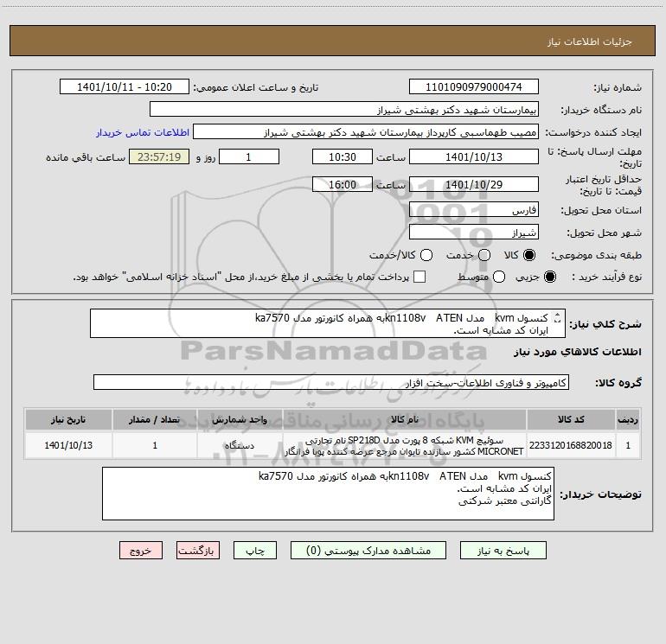Image resolution: width=666 pixels, height=644 pixels.
Task: Click the remaining time field 23:57:19
Action: click(x=159, y=156)
